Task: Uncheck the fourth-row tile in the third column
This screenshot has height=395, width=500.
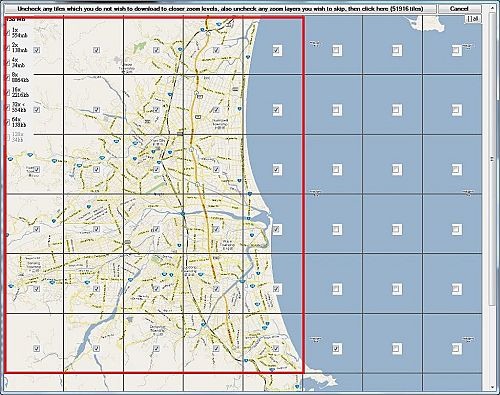Action: point(156,229)
